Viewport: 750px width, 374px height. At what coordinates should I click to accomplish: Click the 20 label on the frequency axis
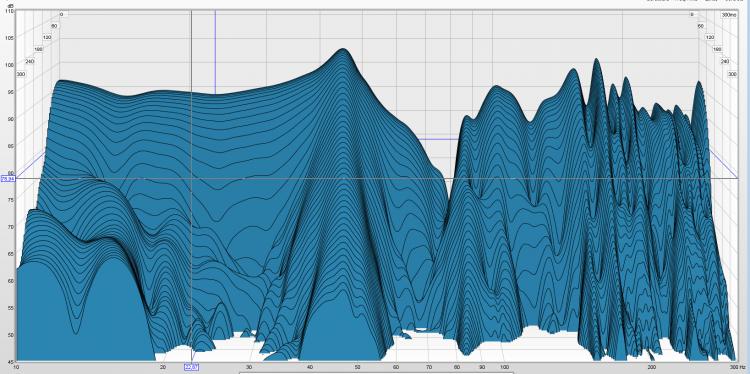coord(163,367)
